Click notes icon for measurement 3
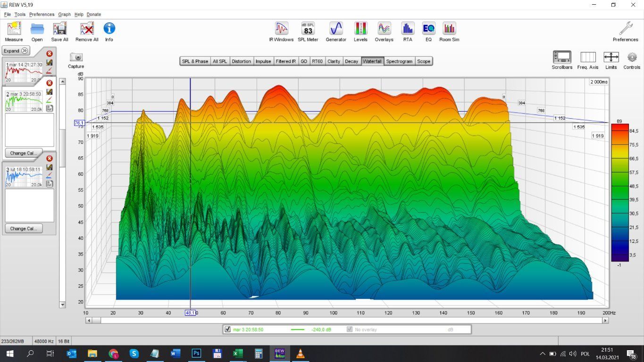This screenshot has height=362, width=644. click(x=50, y=184)
